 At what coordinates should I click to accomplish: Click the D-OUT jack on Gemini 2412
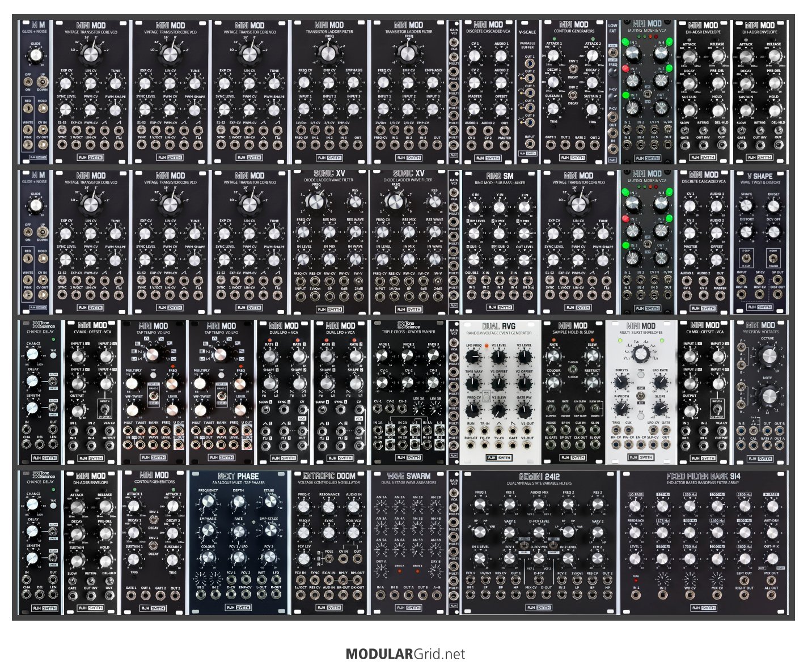click(x=547, y=595)
